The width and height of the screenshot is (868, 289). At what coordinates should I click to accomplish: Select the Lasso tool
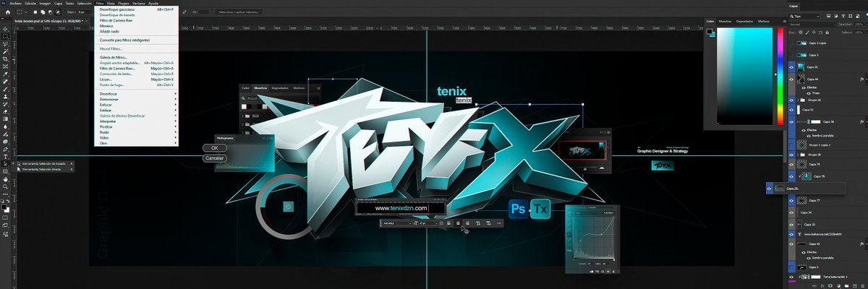[x=5, y=44]
